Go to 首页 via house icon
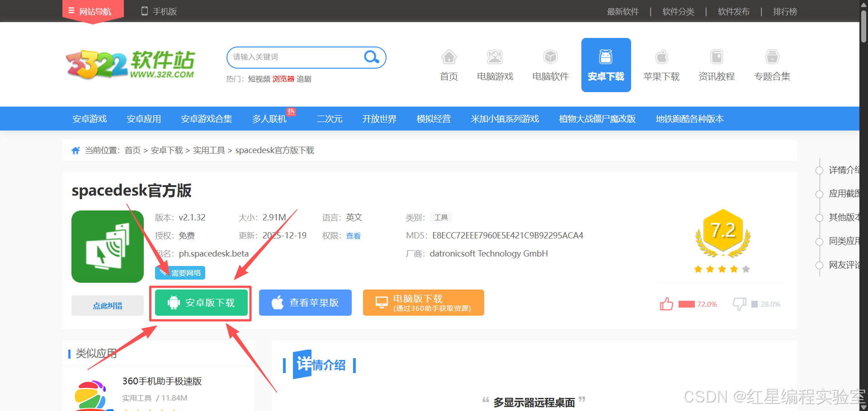 coord(449,65)
